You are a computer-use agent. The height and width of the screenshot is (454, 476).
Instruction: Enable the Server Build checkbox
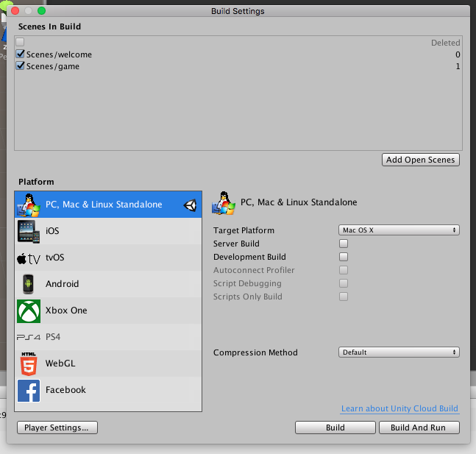(x=344, y=244)
